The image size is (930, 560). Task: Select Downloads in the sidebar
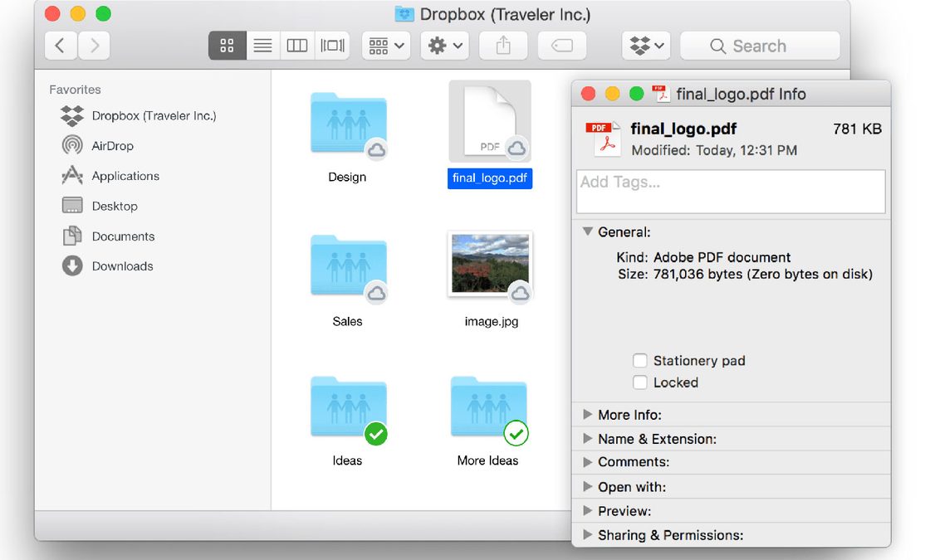107,266
